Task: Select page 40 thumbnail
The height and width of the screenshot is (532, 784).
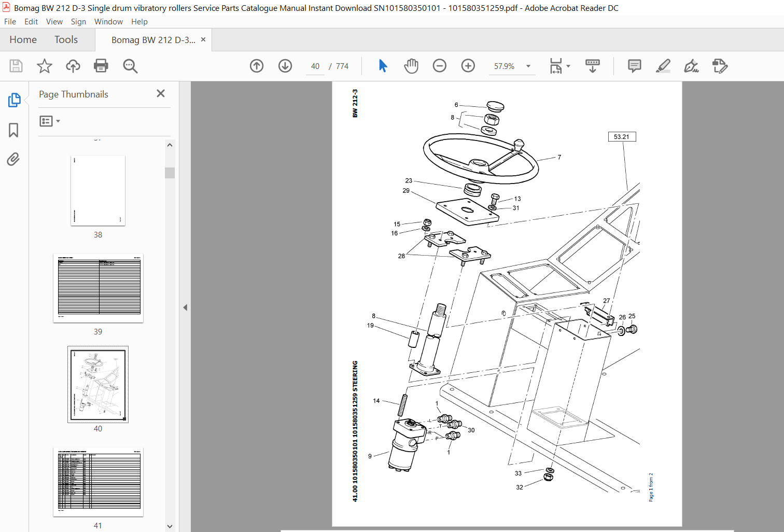Action: coord(98,384)
